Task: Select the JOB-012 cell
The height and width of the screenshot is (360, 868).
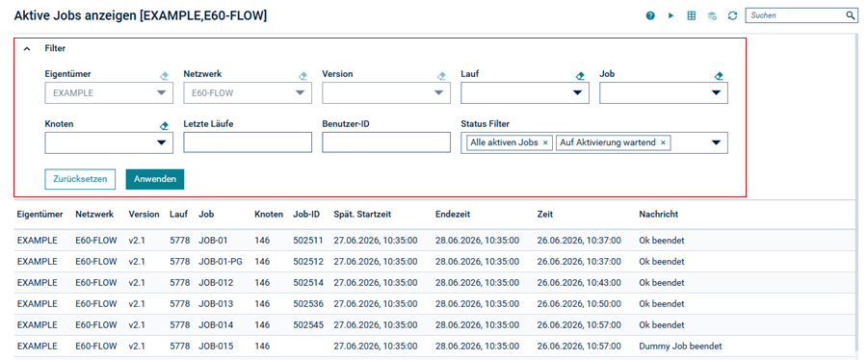Action: pos(216,283)
